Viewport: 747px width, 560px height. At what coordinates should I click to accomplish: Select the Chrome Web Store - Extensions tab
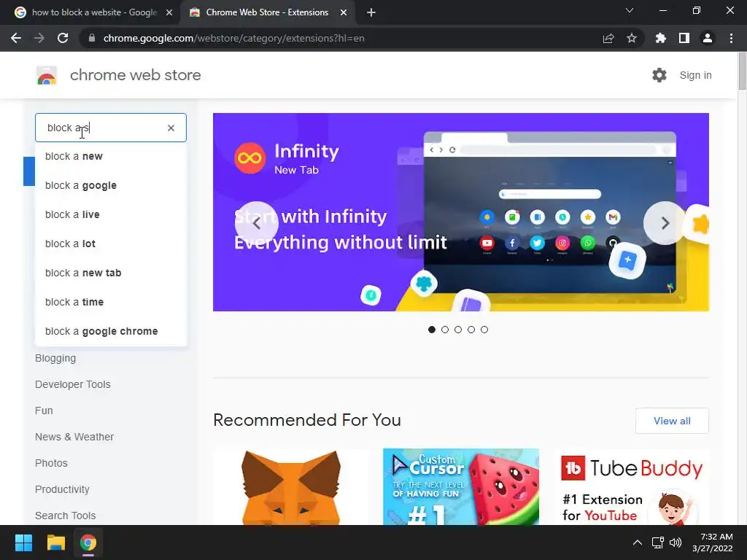coord(267,12)
